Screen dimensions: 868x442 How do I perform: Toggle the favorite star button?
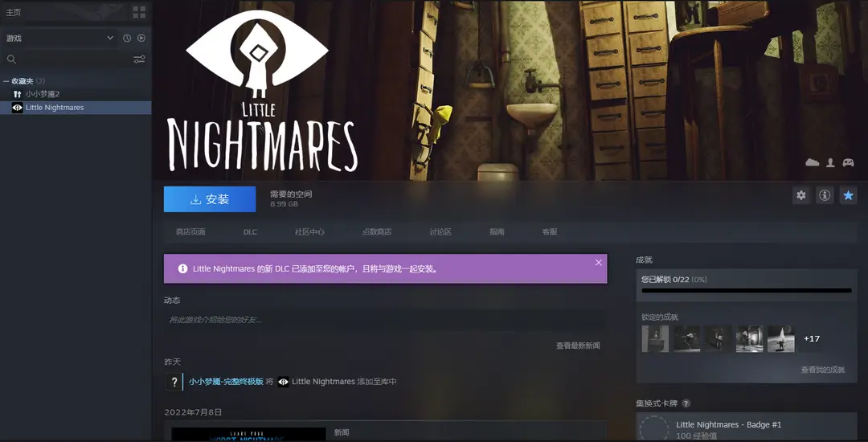[x=848, y=195]
